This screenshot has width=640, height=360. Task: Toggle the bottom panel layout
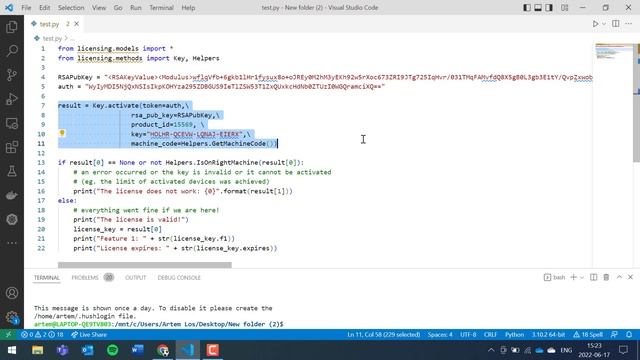click(x=538, y=8)
